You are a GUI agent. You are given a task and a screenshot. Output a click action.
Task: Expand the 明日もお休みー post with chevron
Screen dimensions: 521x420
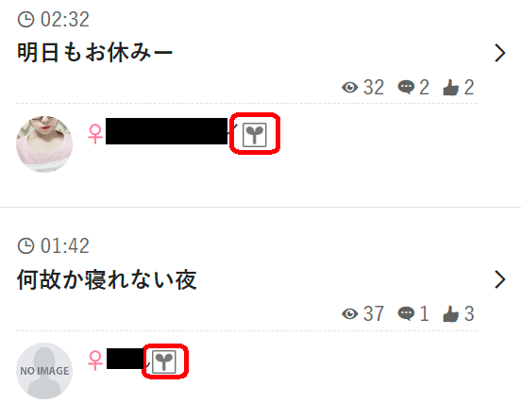click(499, 53)
